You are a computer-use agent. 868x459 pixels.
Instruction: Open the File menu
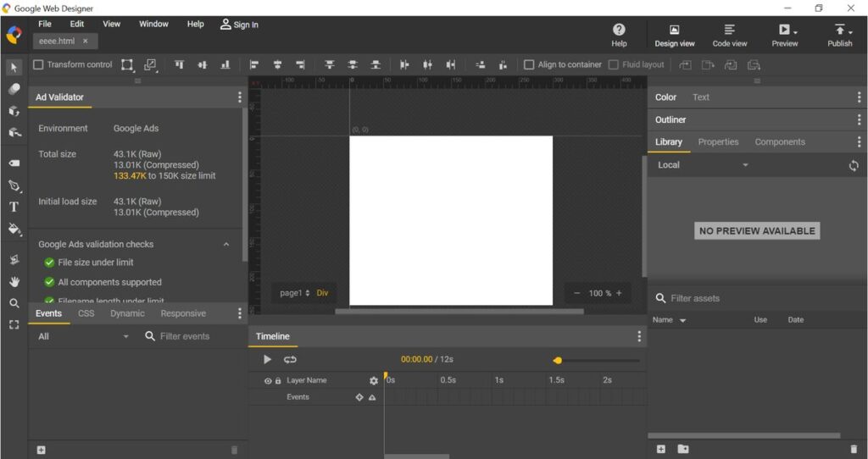pyautogui.click(x=45, y=24)
